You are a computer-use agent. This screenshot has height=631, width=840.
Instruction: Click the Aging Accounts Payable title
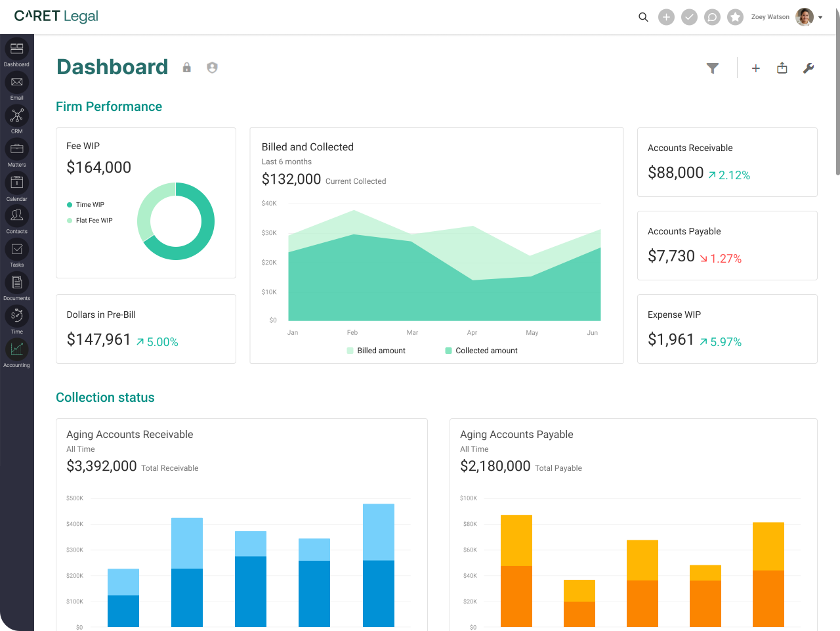pos(516,435)
